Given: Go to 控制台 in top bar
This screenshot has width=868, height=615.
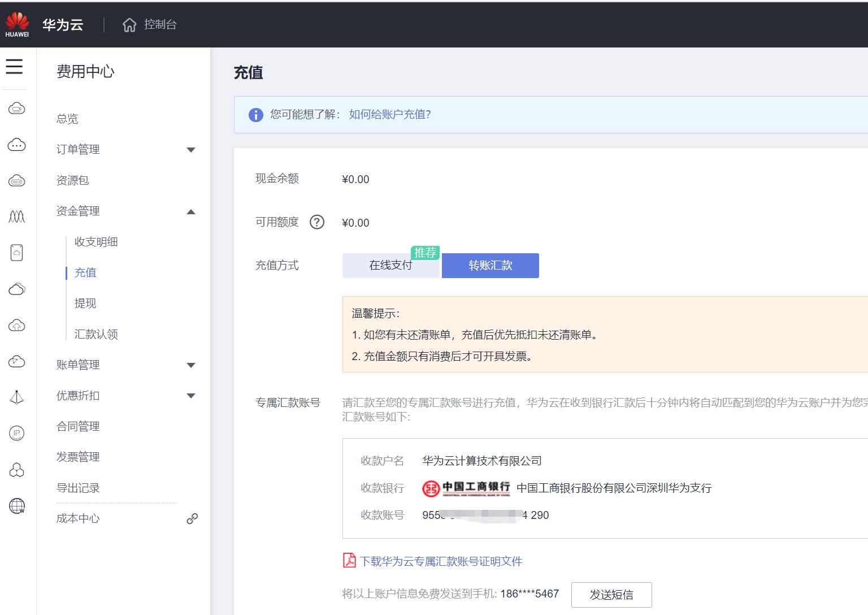Looking at the screenshot, I should point(160,24).
